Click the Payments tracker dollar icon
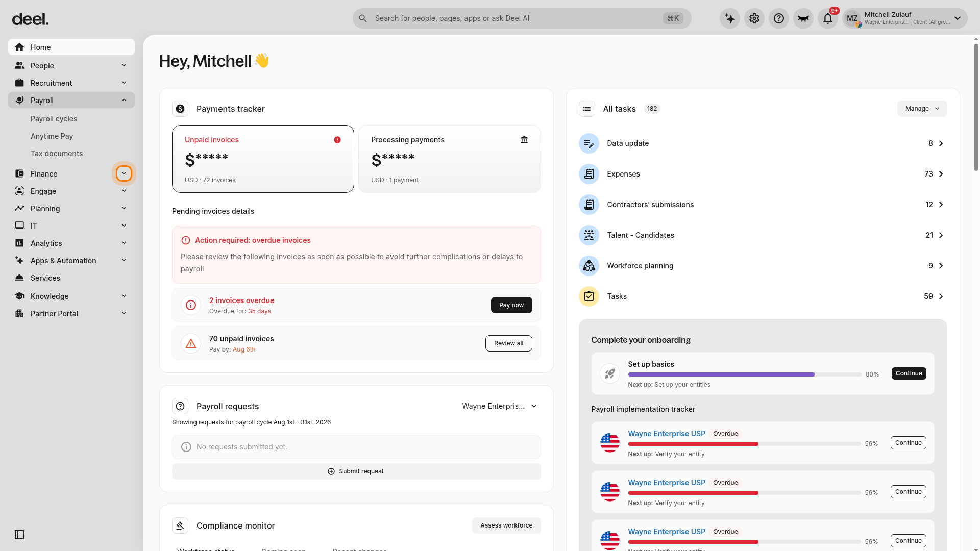The image size is (980, 551). 180,109
